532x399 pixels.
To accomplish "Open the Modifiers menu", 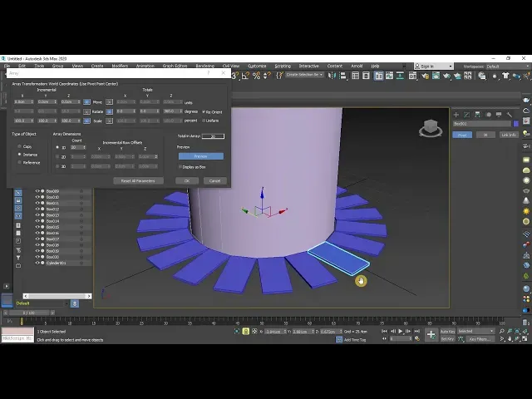I will 120,66.
